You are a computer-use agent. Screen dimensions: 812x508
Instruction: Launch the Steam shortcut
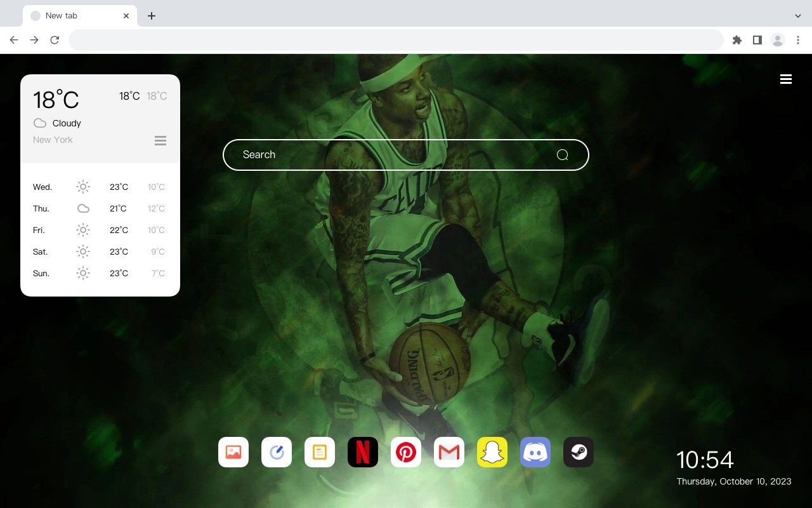(x=579, y=452)
